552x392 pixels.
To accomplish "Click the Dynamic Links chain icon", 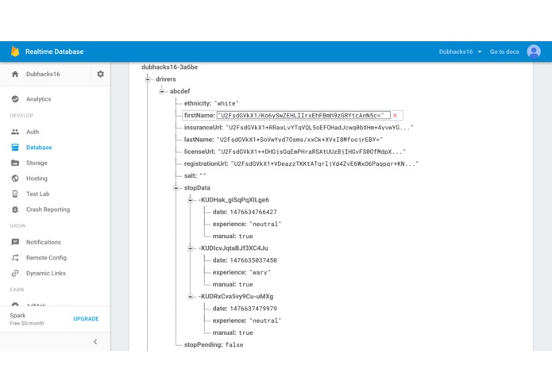I will pyautogui.click(x=15, y=273).
